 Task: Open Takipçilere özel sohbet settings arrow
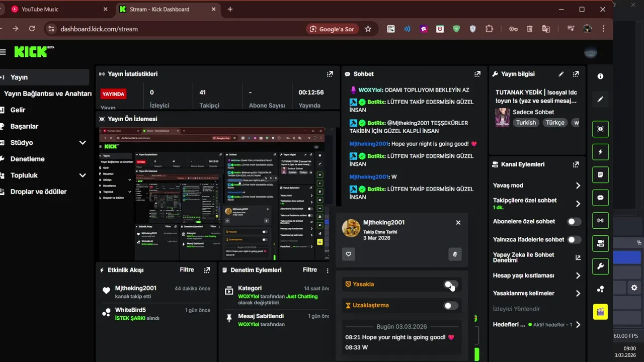578,204
